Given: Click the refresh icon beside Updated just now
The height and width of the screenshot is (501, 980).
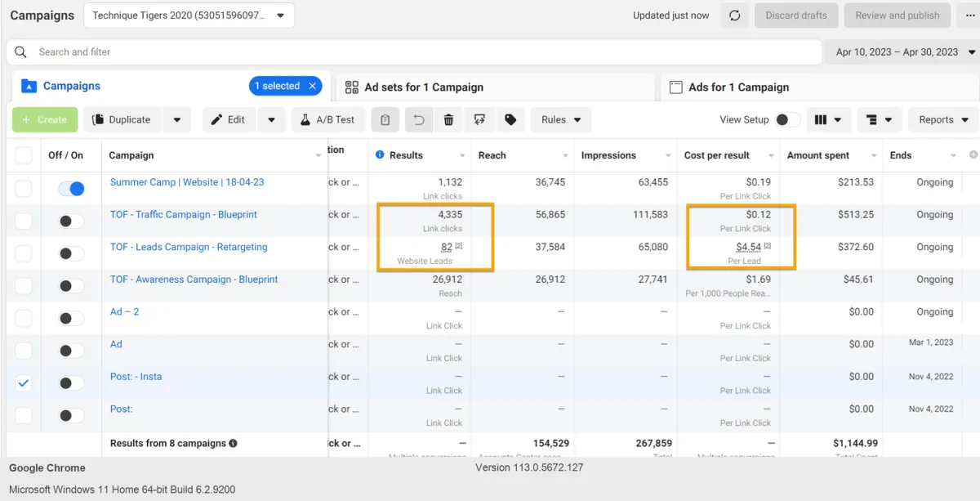Looking at the screenshot, I should [x=734, y=16].
